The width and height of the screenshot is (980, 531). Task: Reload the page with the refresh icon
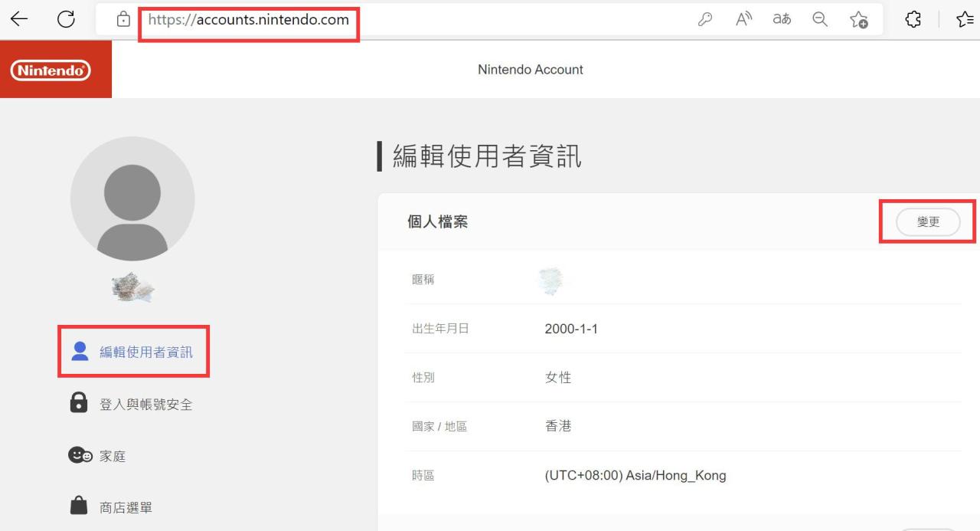(66, 20)
